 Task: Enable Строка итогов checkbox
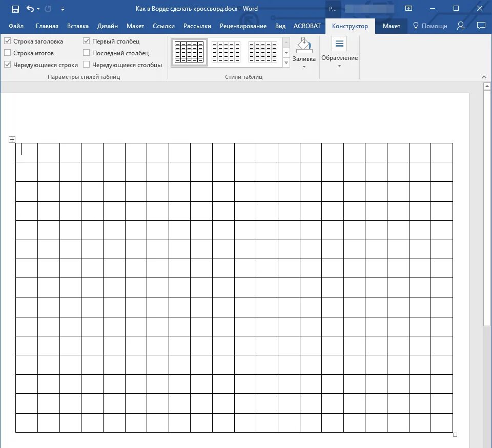(8, 53)
